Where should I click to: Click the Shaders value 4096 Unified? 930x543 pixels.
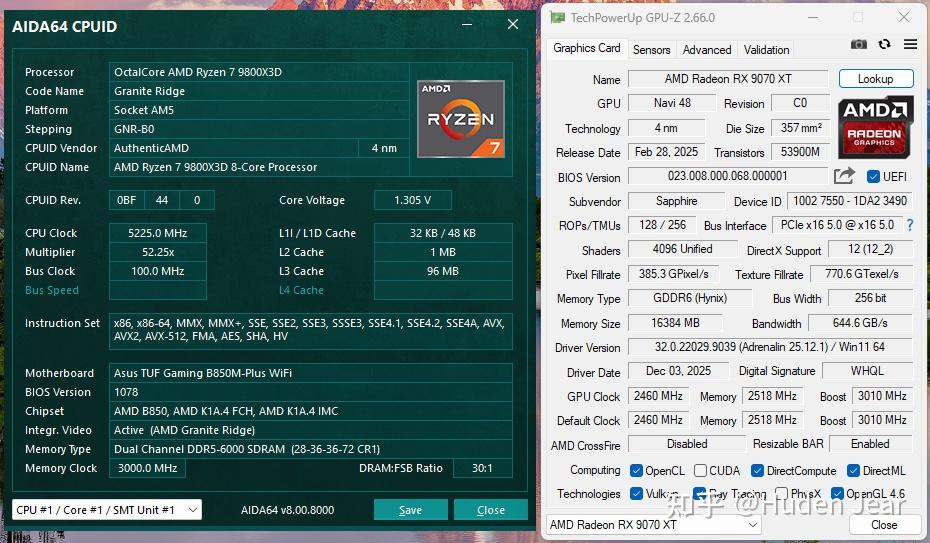point(683,249)
